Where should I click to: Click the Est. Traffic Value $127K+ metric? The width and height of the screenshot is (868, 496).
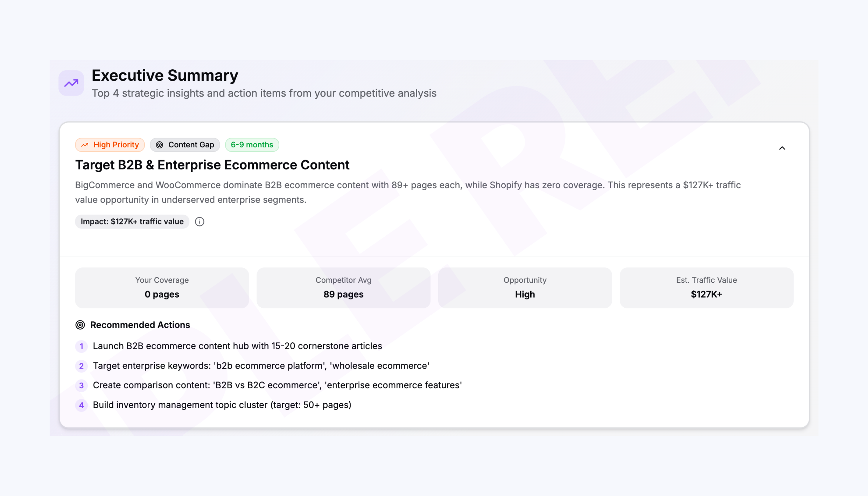click(706, 294)
